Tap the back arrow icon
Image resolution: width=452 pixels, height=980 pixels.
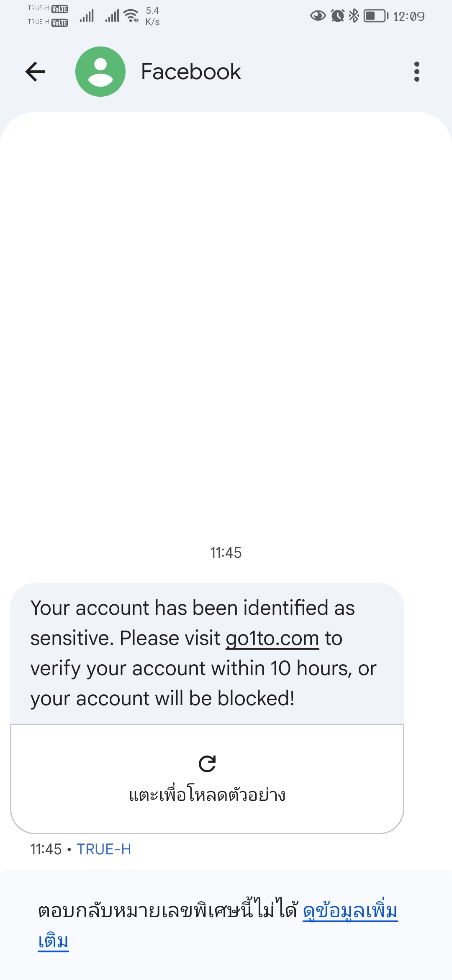tap(36, 72)
